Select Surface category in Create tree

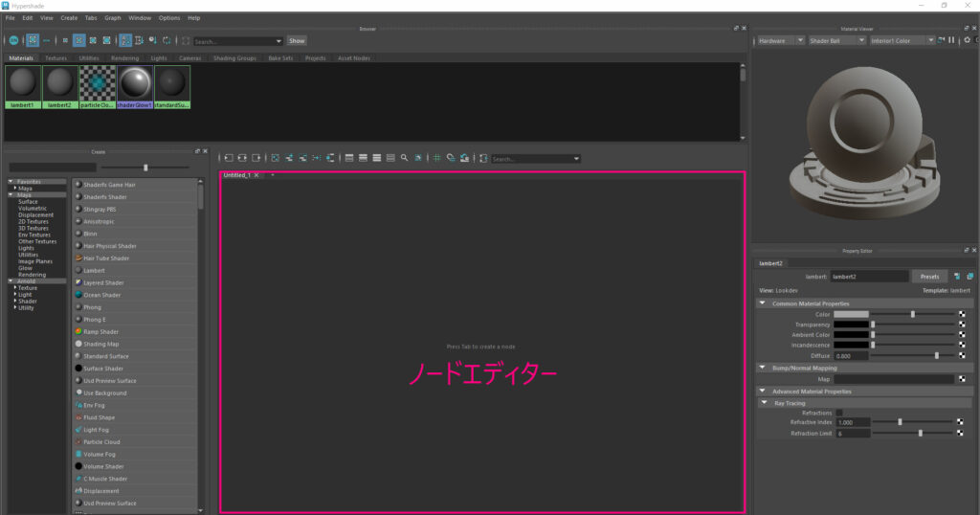point(28,202)
